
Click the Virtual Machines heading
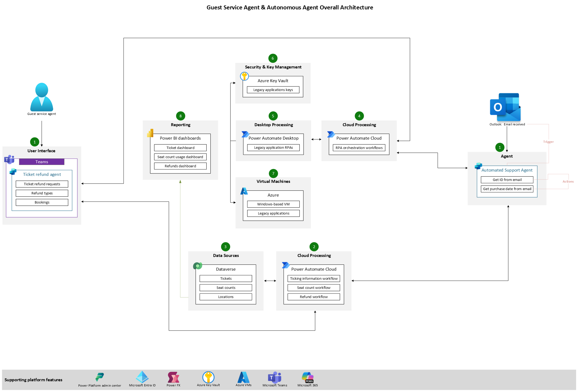273,181
